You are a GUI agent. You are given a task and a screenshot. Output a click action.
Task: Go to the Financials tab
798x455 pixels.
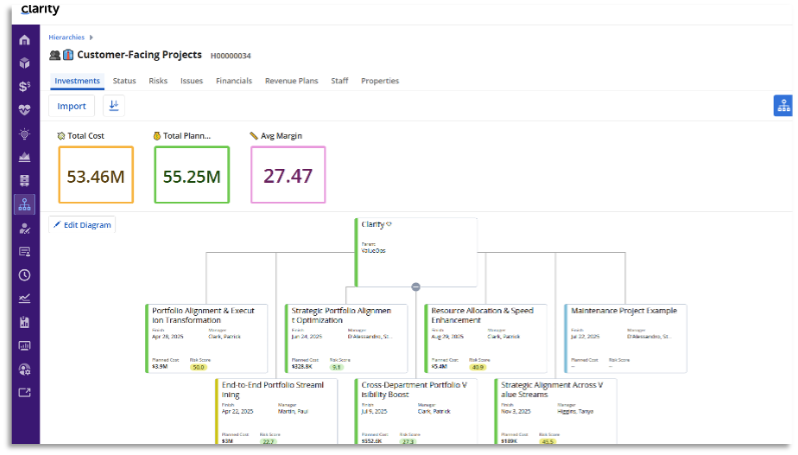234,81
